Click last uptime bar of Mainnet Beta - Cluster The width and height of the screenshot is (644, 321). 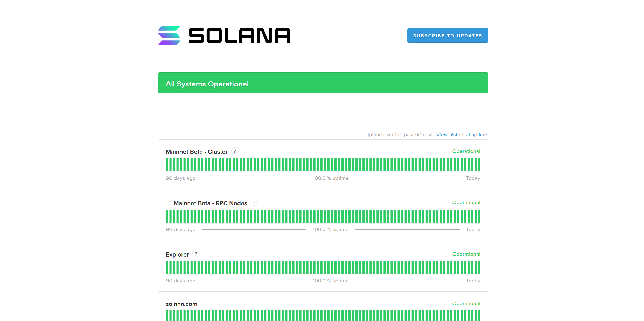(479, 165)
